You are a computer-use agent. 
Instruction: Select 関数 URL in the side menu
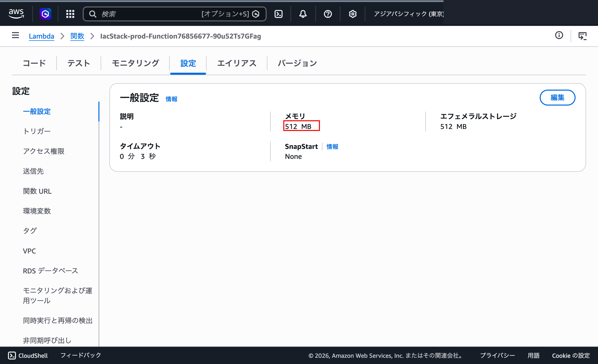pyautogui.click(x=37, y=191)
